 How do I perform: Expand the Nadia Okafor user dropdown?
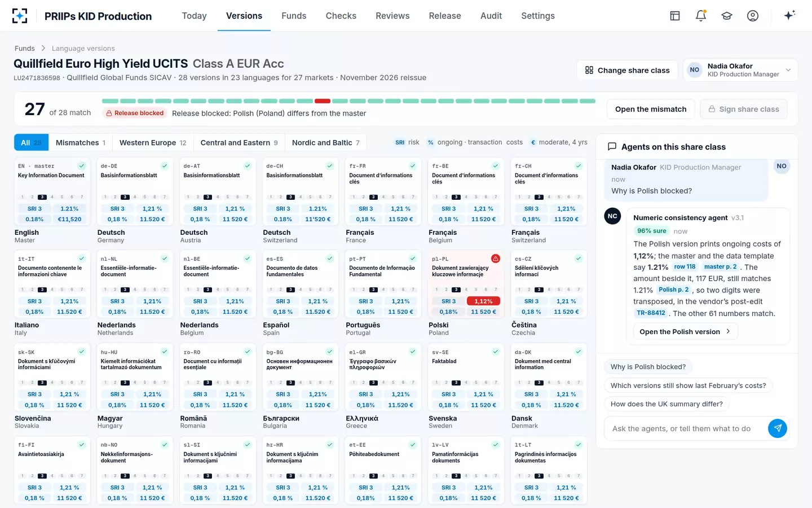coord(740,70)
